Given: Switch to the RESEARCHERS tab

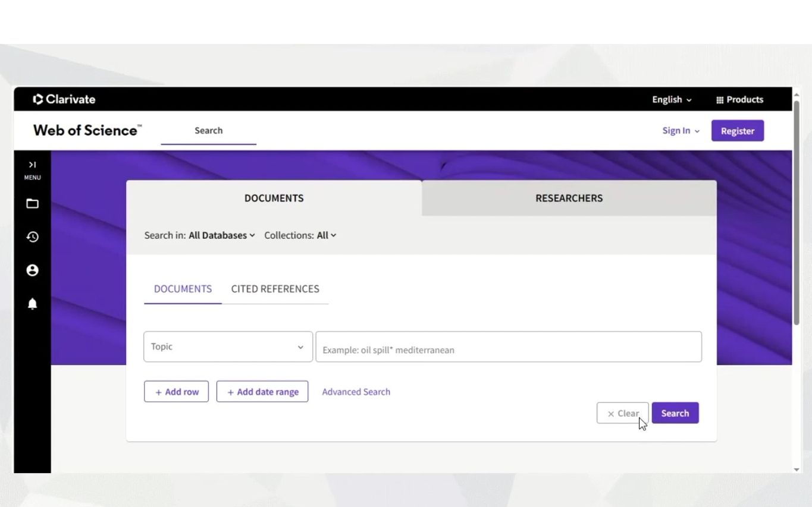Looking at the screenshot, I should [x=569, y=198].
